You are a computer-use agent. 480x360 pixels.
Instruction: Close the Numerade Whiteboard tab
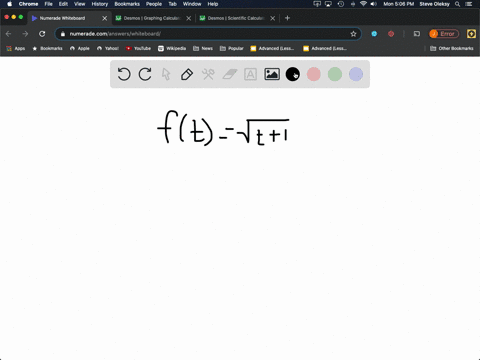click(105, 18)
